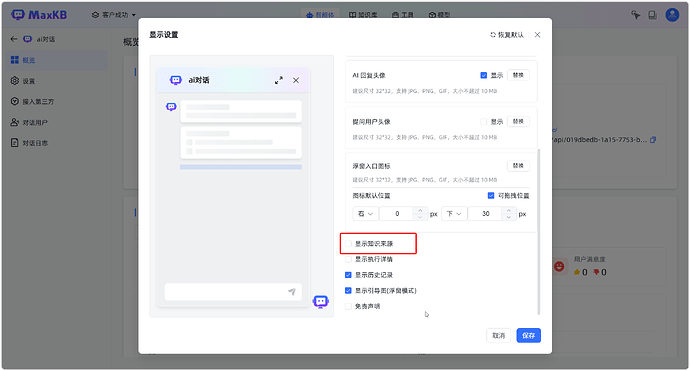The height and width of the screenshot is (370, 690).
Task: Click the send arrow in the preview input
Action: pos(292,291)
